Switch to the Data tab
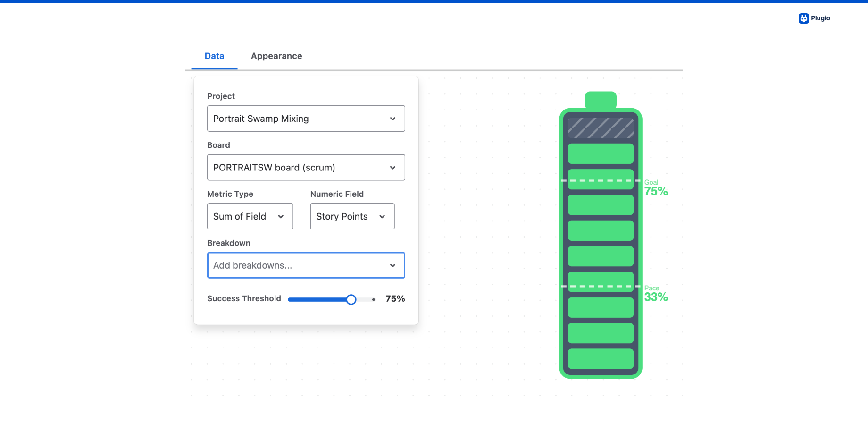This screenshot has height=425, width=868. pyautogui.click(x=214, y=56)
